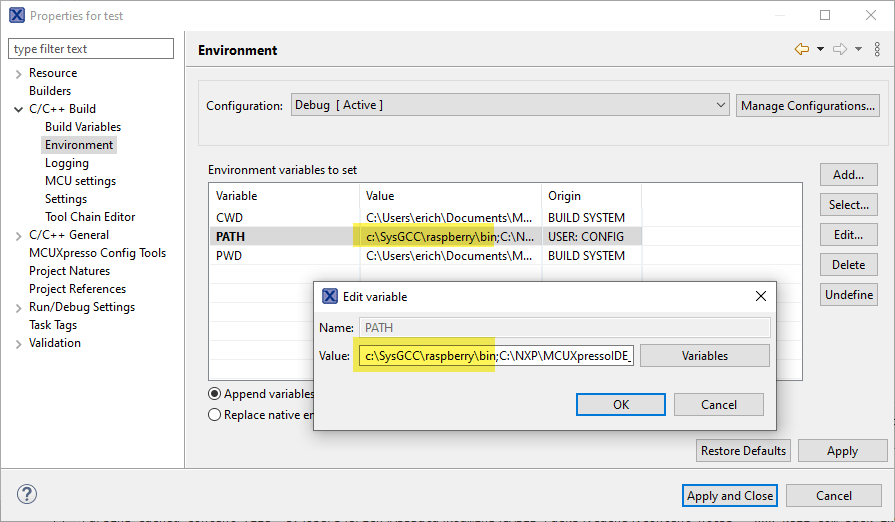
Task: Click the back navigation arrow icon
Action: [x=802, y=50]
